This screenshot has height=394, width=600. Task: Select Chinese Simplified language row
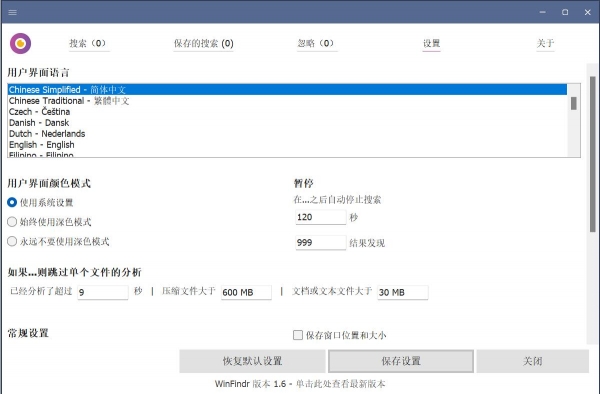click(287, 90)
